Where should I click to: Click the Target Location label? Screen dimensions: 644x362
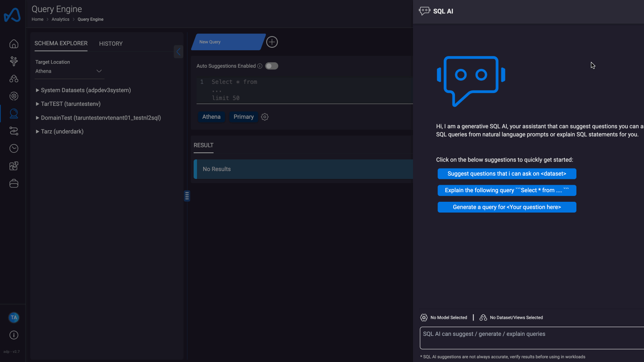(53, 62)
